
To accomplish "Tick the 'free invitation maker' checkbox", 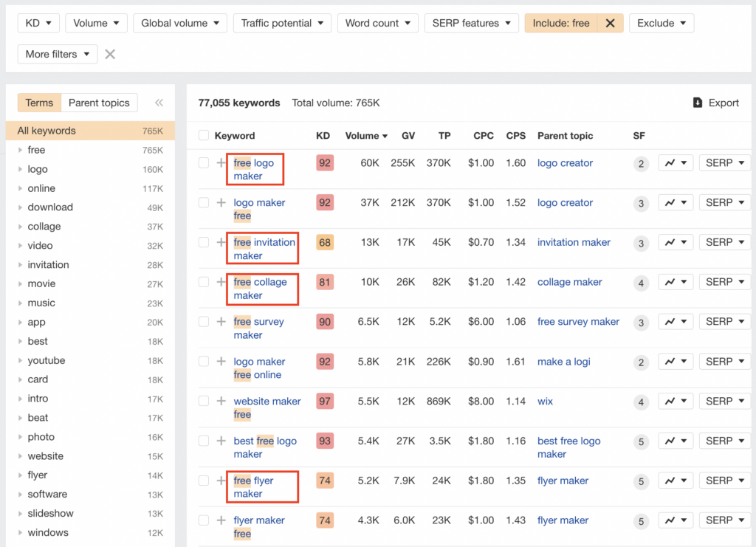I will coord(204,242).
